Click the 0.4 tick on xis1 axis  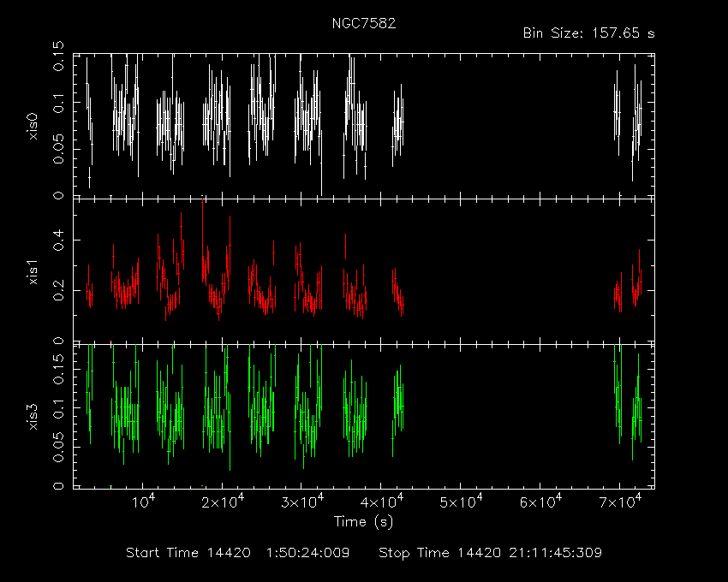click(58, 240)
